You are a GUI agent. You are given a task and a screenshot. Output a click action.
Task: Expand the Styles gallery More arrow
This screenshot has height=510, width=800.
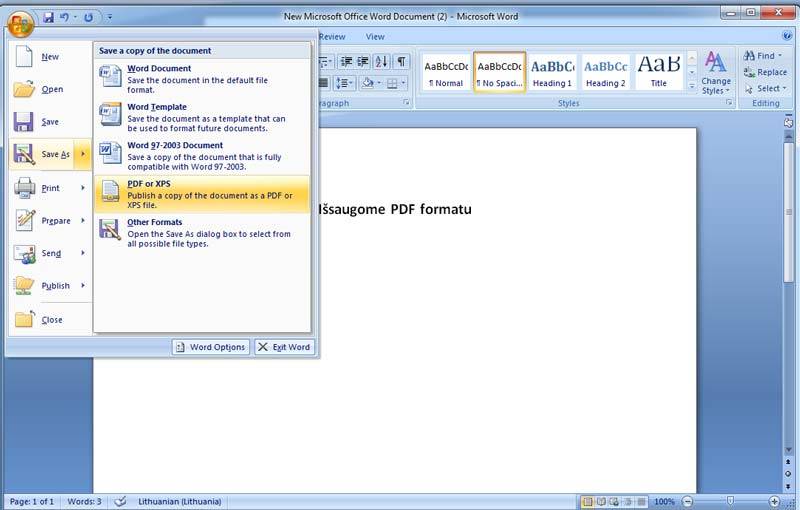(692, 86)
